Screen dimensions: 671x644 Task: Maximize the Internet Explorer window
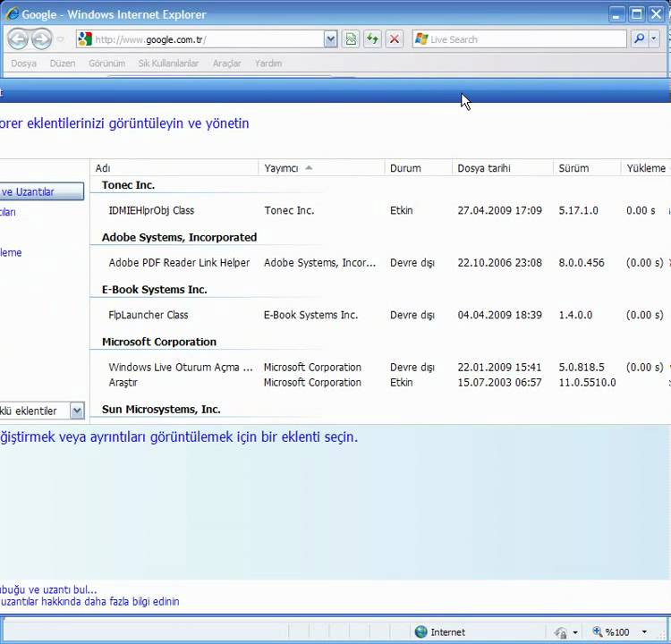[x=637, y=14]
